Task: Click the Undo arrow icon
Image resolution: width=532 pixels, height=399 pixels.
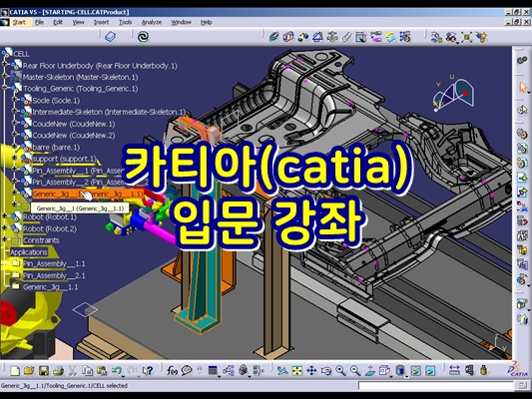Action: point(117,370)
